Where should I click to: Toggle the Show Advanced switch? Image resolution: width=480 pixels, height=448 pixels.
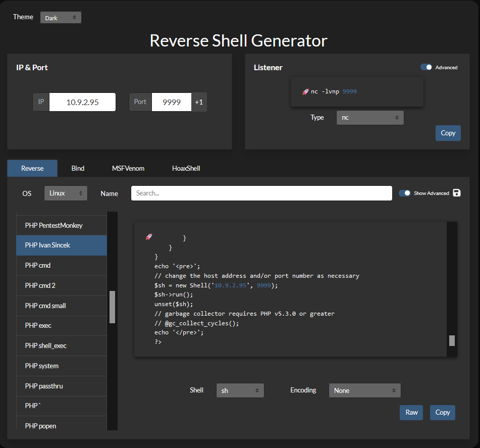[x=404, y=193]
